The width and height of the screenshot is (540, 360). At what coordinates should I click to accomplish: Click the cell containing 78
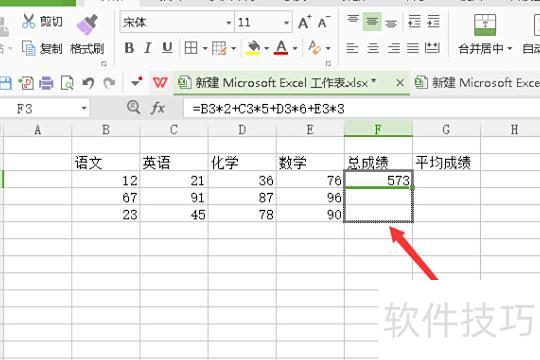click(242, 214)
